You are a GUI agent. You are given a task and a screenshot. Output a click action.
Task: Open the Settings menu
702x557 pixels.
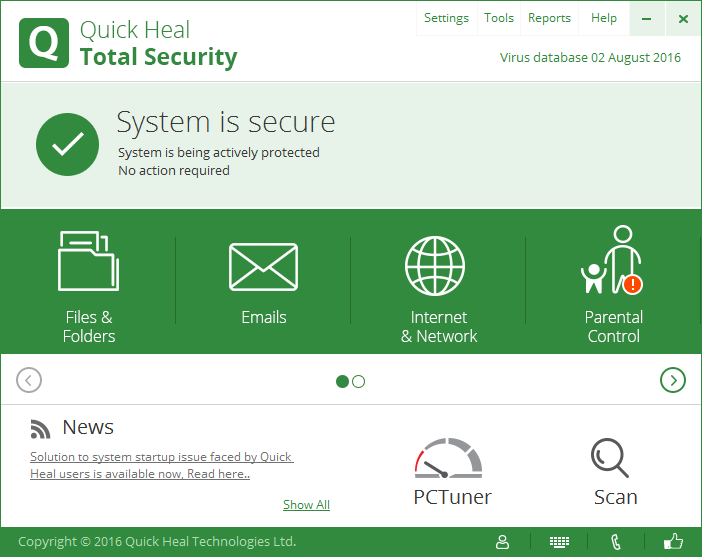click(x=446, y=18)
